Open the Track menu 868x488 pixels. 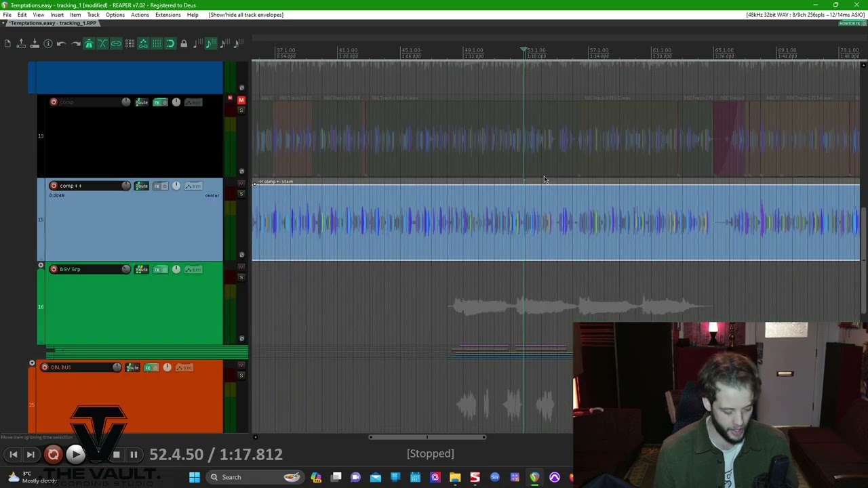point(94,15)
